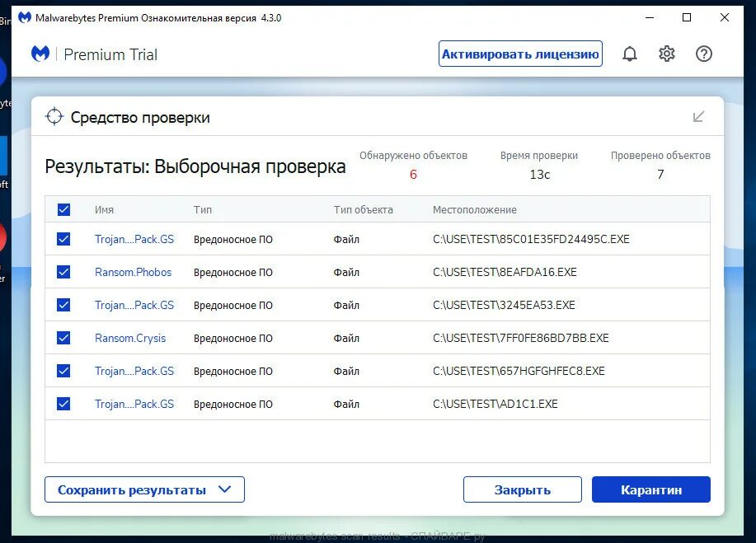Click the scan time value 13с
Viewport: 756px width, 543px height.
coord(539,175)
